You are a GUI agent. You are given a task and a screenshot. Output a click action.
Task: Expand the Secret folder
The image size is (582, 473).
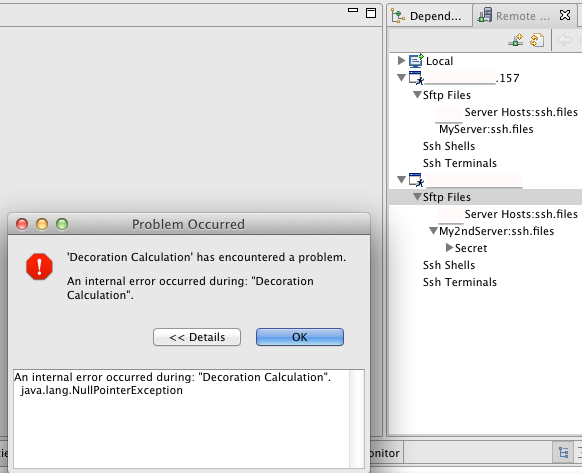click(x=449, y=247)
